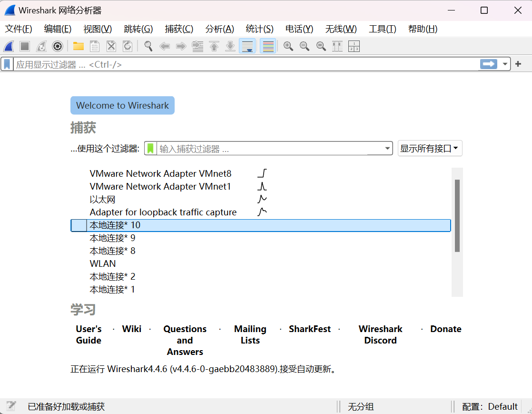
Task: Select 本地连接* 10 interface row
Action: [x=261, y=225]
